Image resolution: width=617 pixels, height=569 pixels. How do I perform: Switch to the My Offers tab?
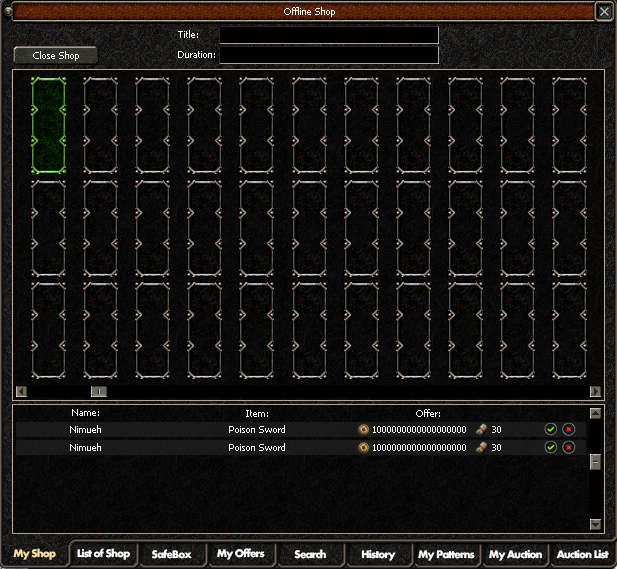click(241, 554)
